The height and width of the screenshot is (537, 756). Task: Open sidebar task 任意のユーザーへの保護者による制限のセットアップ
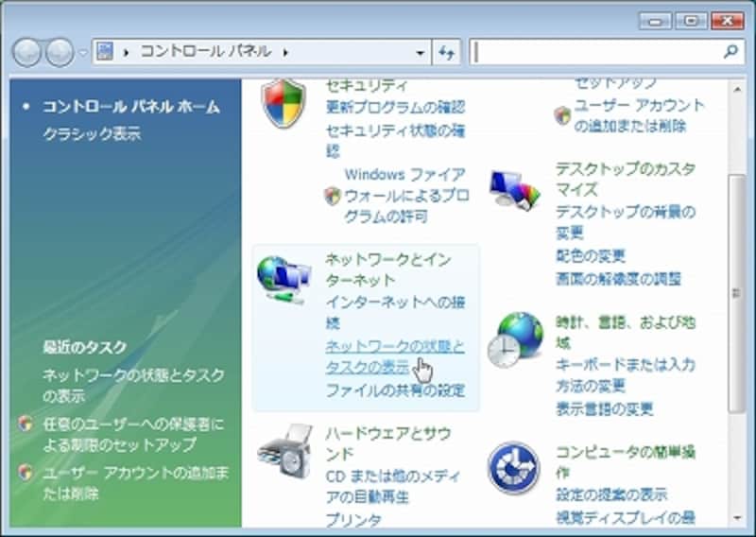coord(133,434)
